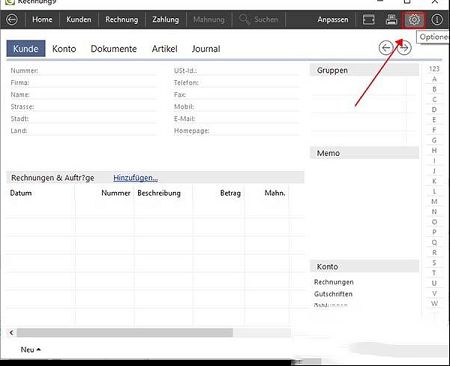Screen dimensions: 450x366
Task: Click the Gruppen panel header
Action: [364, 70]
